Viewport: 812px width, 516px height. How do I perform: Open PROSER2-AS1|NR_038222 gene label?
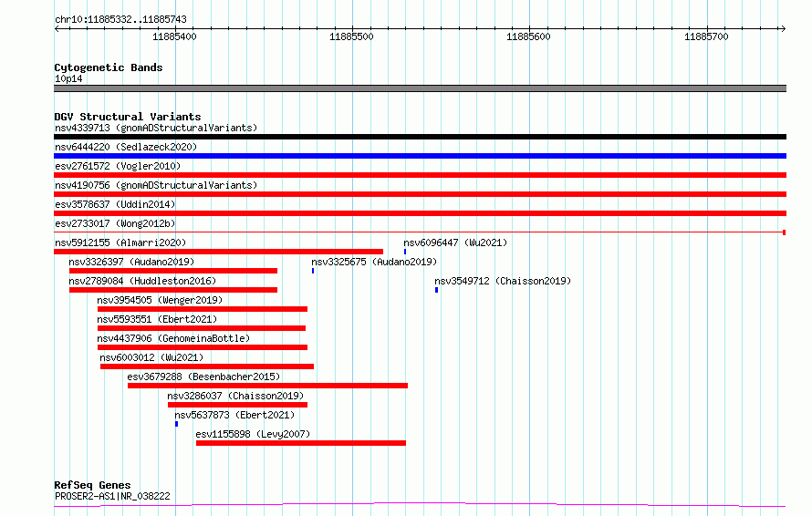pos(112,496)
